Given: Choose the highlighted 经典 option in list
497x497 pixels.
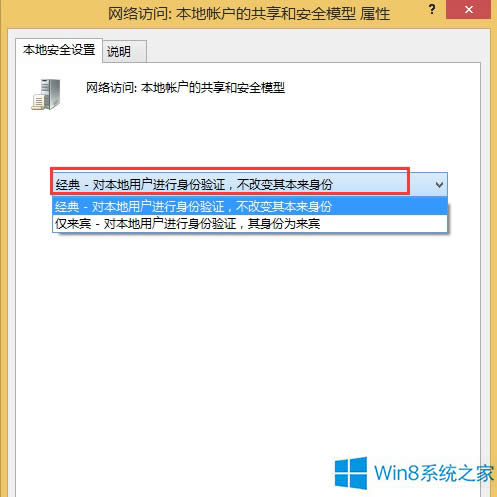Looking at the screenshot, I should 250,206.
